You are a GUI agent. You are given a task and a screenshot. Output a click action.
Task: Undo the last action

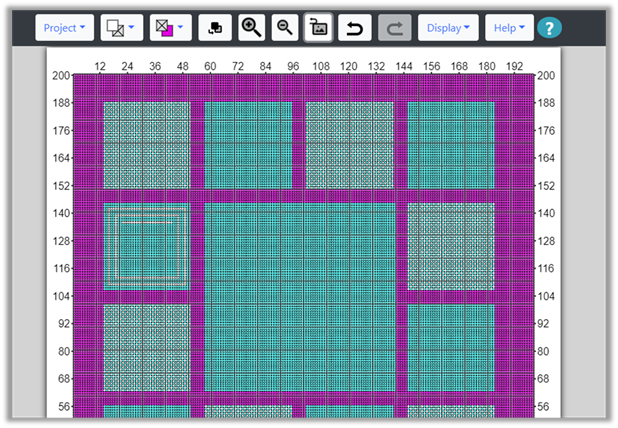tap(354, 28)
